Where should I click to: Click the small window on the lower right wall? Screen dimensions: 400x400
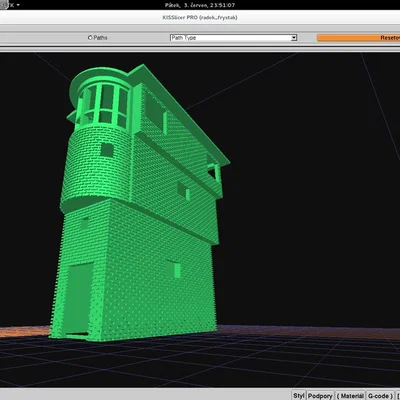(174, 269)
